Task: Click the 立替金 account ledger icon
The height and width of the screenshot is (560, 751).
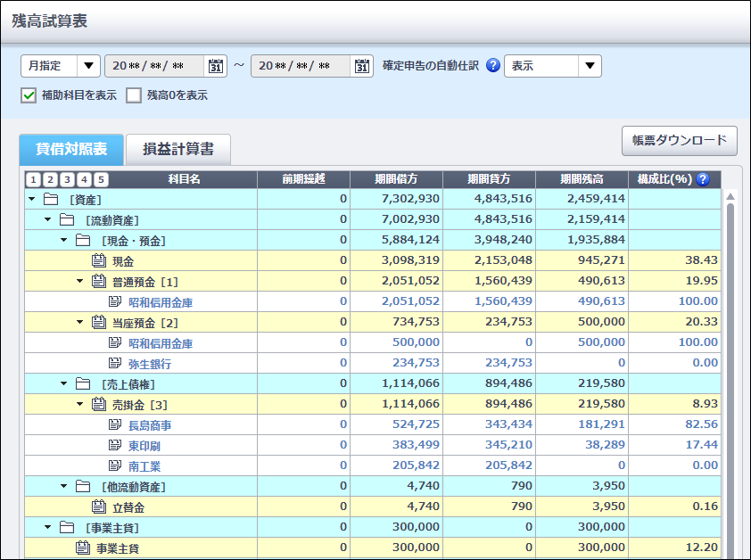Action: [x=100, y=507]
